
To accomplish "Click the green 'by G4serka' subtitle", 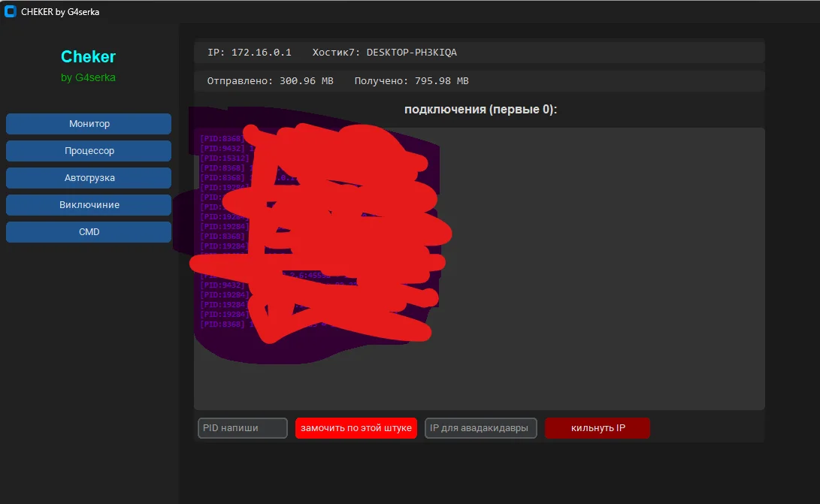I will pyautogui.click(x=88, y=77).
